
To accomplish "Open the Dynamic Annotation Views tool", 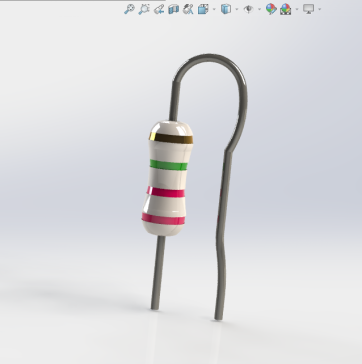I will pos(188,9).
